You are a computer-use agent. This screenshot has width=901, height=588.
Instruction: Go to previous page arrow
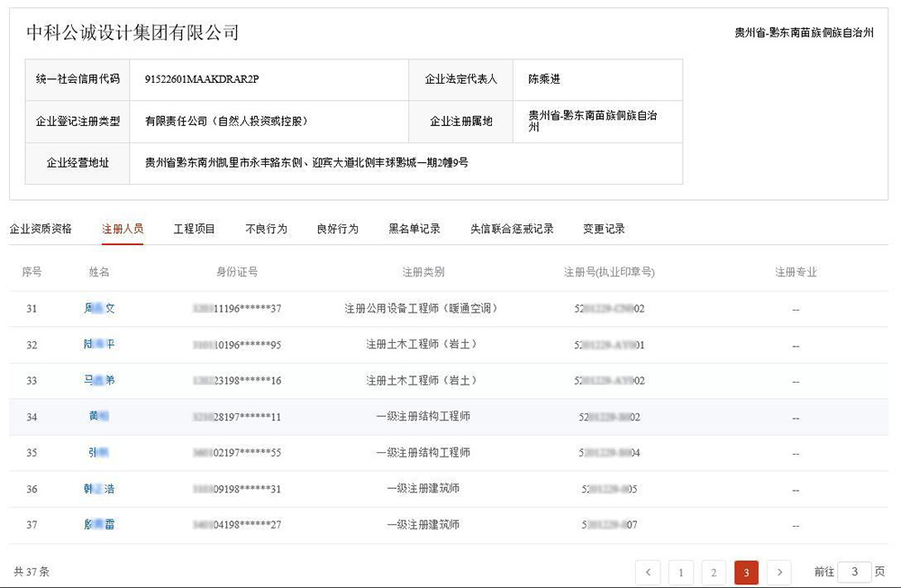pos(648,572)
